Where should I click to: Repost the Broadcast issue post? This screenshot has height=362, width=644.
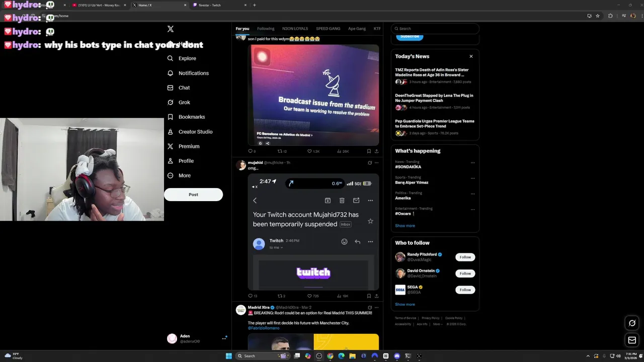(x=282, y=151)
